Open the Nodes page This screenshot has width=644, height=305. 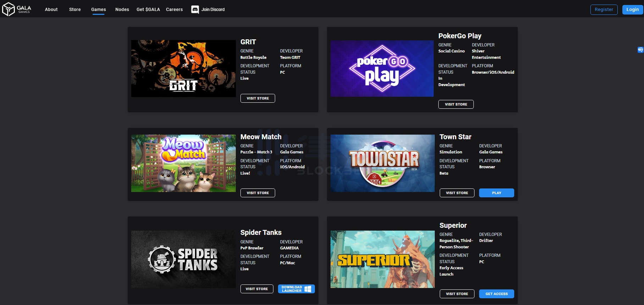coord(122,10)
